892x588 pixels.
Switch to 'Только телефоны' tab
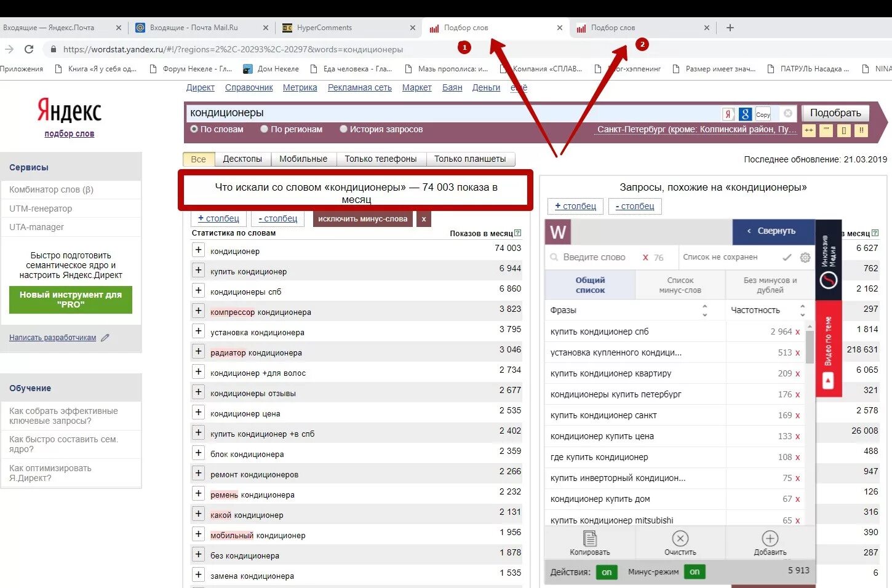[x=381, y=159]
